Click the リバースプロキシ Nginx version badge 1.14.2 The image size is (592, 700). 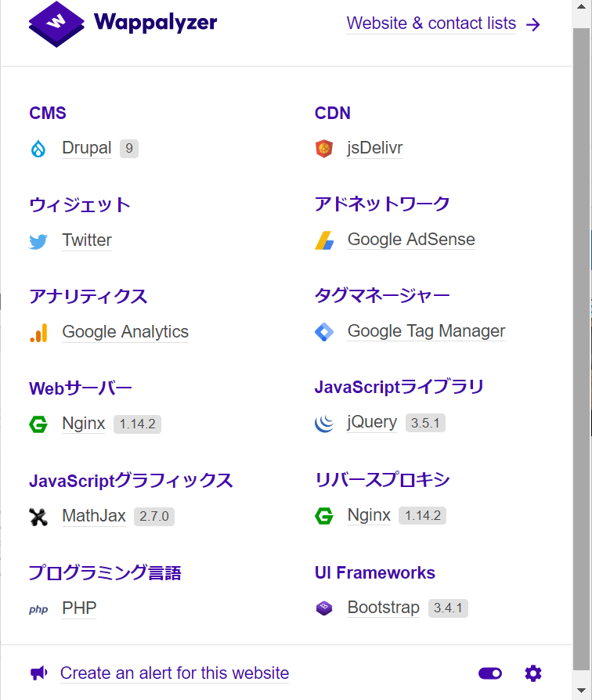422,516
